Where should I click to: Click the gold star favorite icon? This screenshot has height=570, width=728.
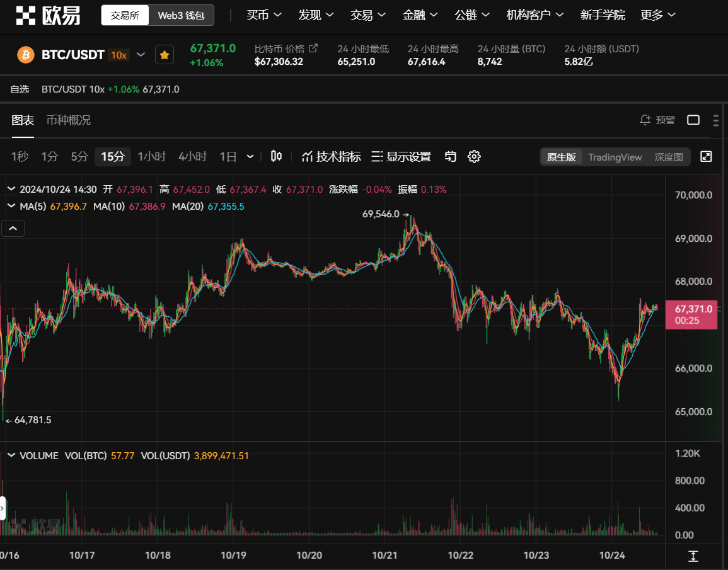[x=165, y=55]
